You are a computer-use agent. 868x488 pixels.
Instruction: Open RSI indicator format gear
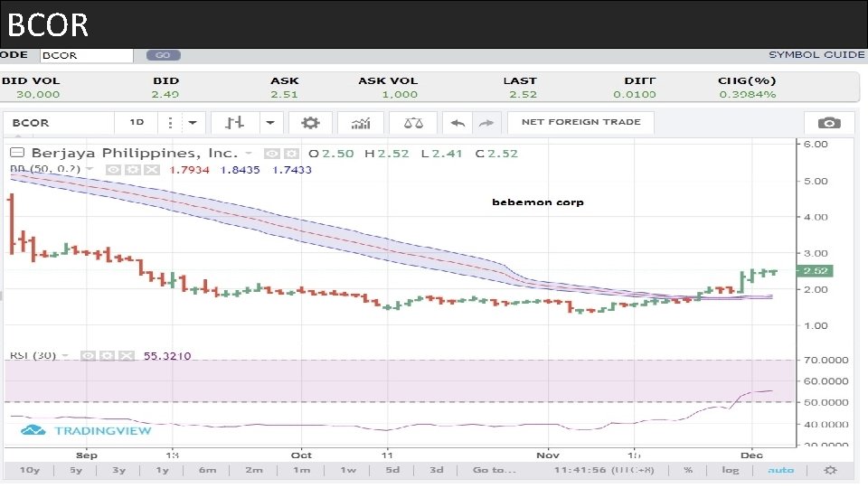click(x=107, y=356)
